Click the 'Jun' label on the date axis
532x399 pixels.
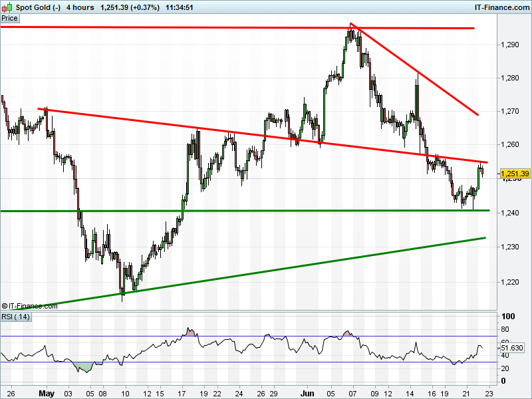click(307, 393)
